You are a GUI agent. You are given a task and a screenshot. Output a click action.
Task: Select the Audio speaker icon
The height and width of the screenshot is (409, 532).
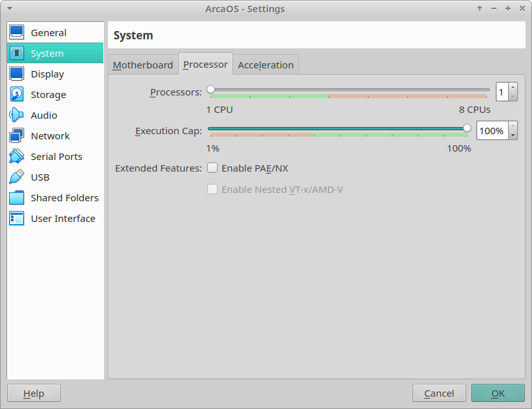(x=17, y=115)
